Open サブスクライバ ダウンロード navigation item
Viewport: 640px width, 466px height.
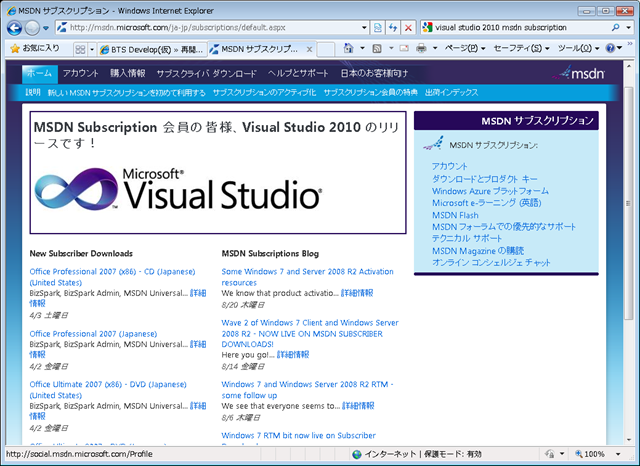pyautogui.click(x=207, y=73)
